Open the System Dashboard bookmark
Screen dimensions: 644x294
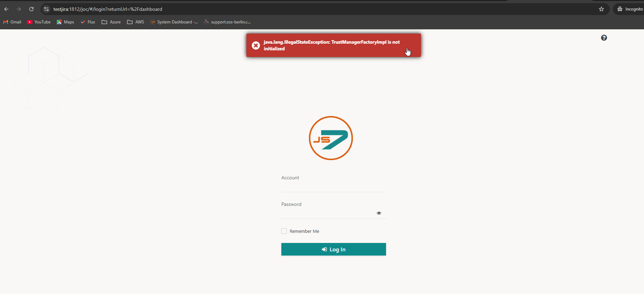coord(174,22)
